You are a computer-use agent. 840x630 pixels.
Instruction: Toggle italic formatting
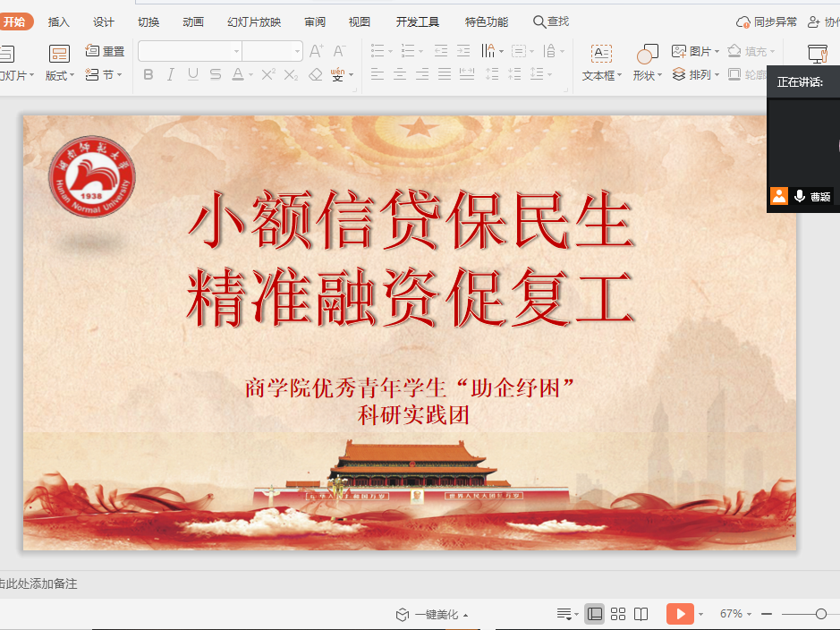(x=170, y=74)
